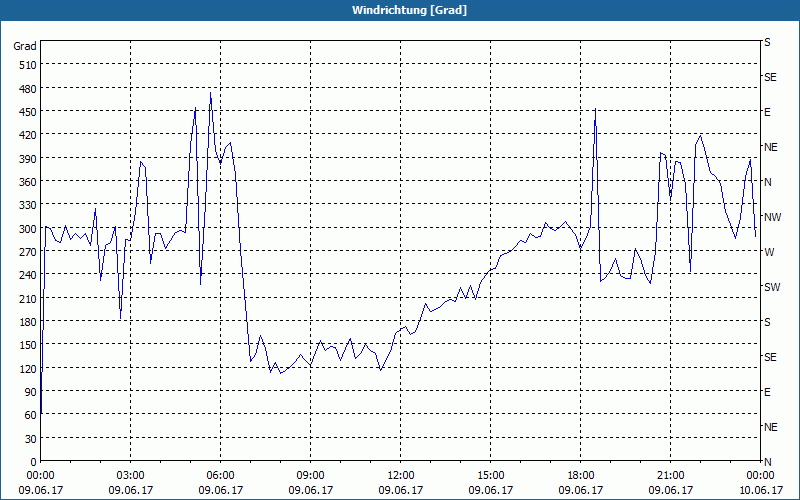Click the N compass label at 0 level
The width and height of the screenshot is (800, 500).
(767, 462)
